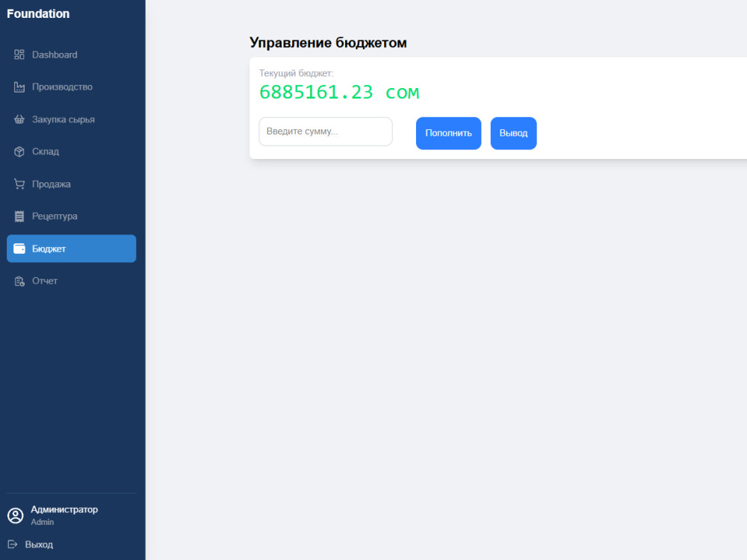Click the Выход logout arrow icon

[13, 544]
